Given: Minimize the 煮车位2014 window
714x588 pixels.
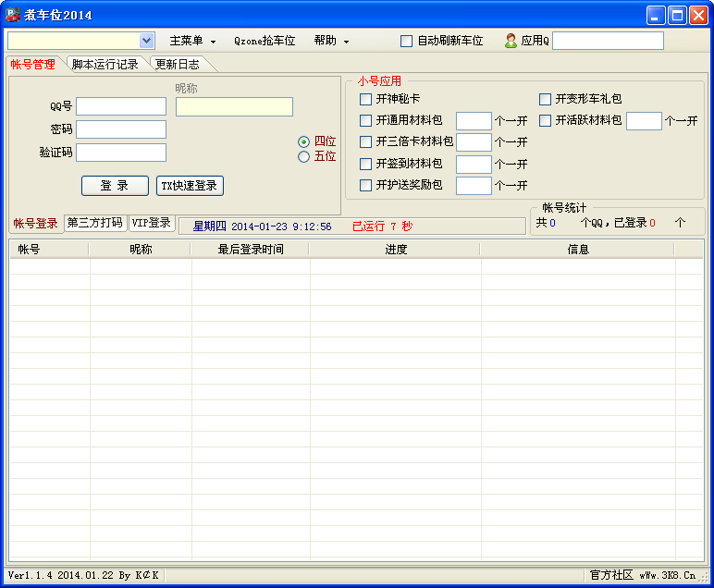Looking at the screenshot, I should pos(656,16).
